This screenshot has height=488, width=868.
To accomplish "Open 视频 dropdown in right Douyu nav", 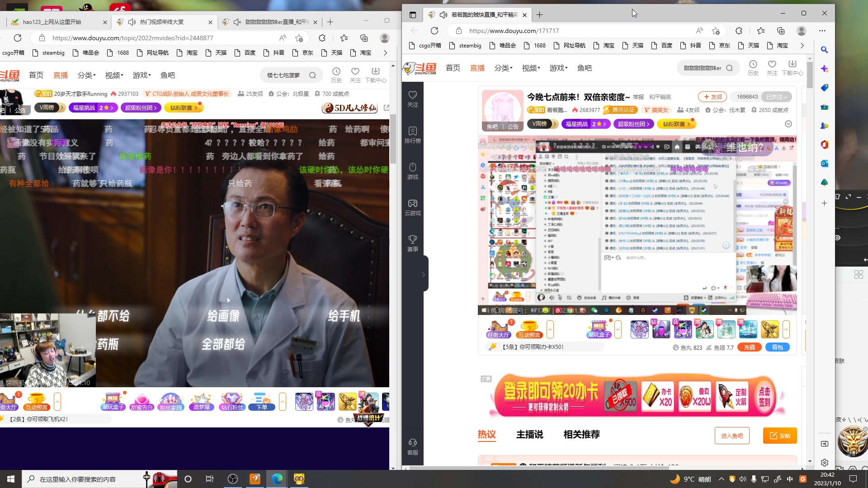I will tap(531, 68).
